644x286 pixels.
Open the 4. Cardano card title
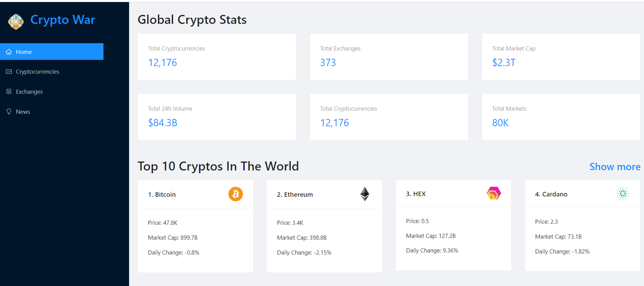[551, 194]
